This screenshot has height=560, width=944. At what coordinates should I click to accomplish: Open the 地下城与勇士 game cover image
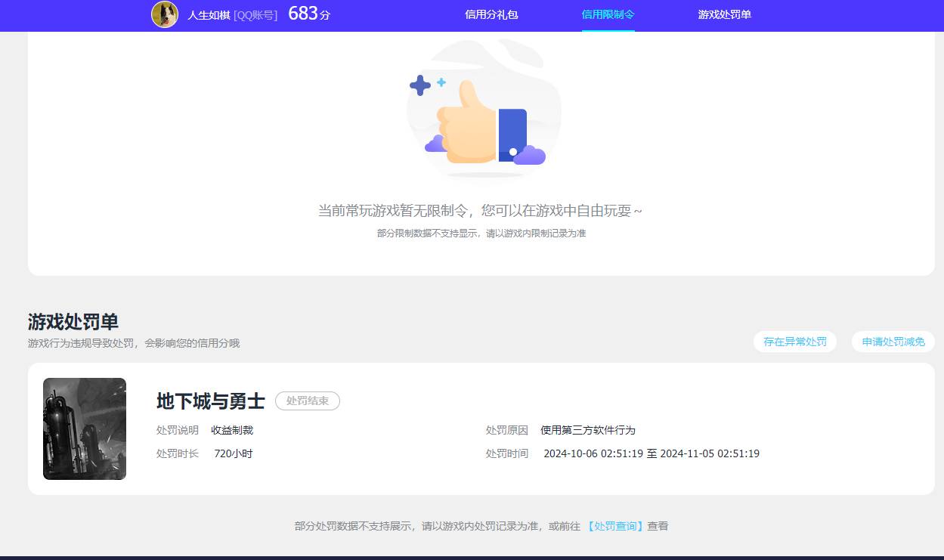(x=84, y=429)
